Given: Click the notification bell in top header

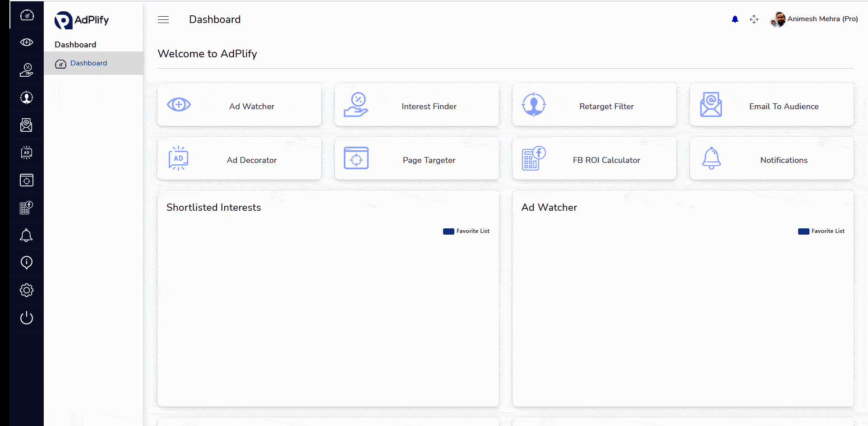Looking at the screenshot, I should (735, 19).
